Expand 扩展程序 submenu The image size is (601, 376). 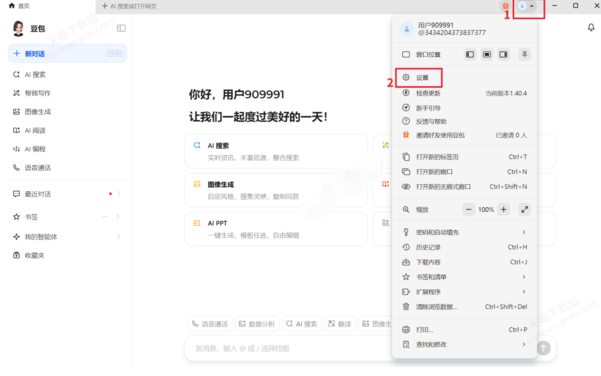click(x=465, y=292)
